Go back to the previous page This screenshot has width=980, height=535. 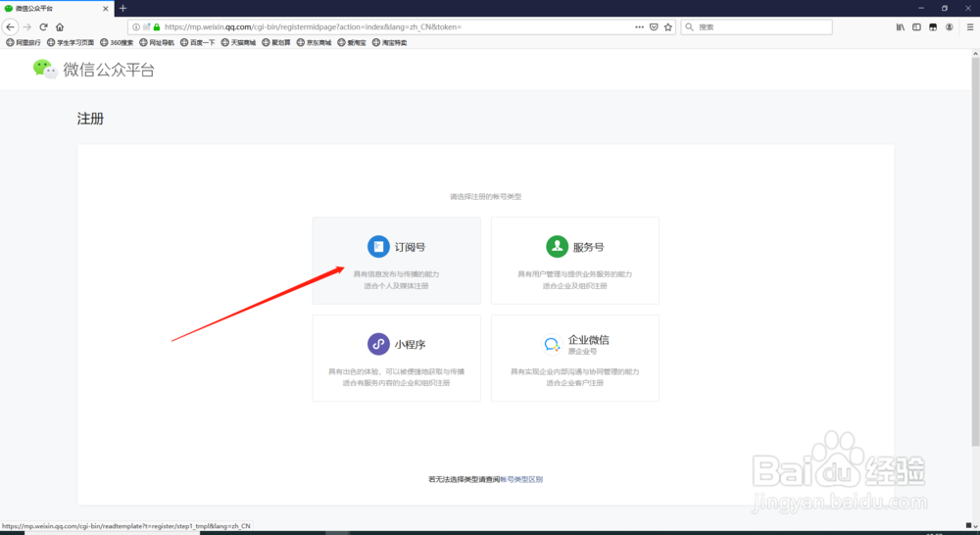[x=10, y=26]
